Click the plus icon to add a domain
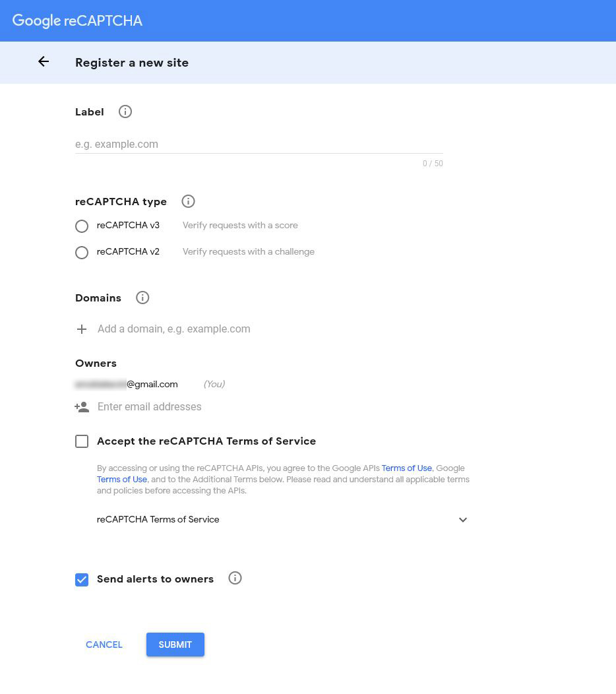Screen dimensions: 616x694 click(81, 329)
